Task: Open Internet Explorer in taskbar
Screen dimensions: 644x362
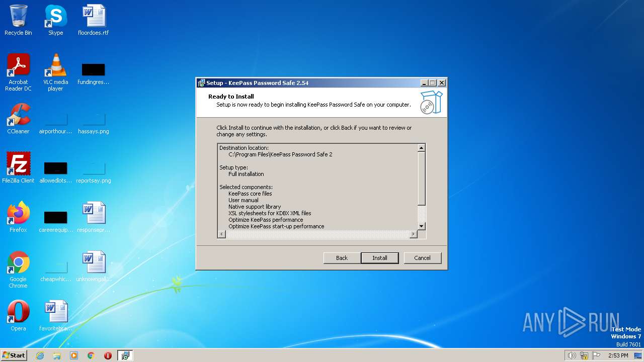Action: pyautogui.click(x=40, y=355)
